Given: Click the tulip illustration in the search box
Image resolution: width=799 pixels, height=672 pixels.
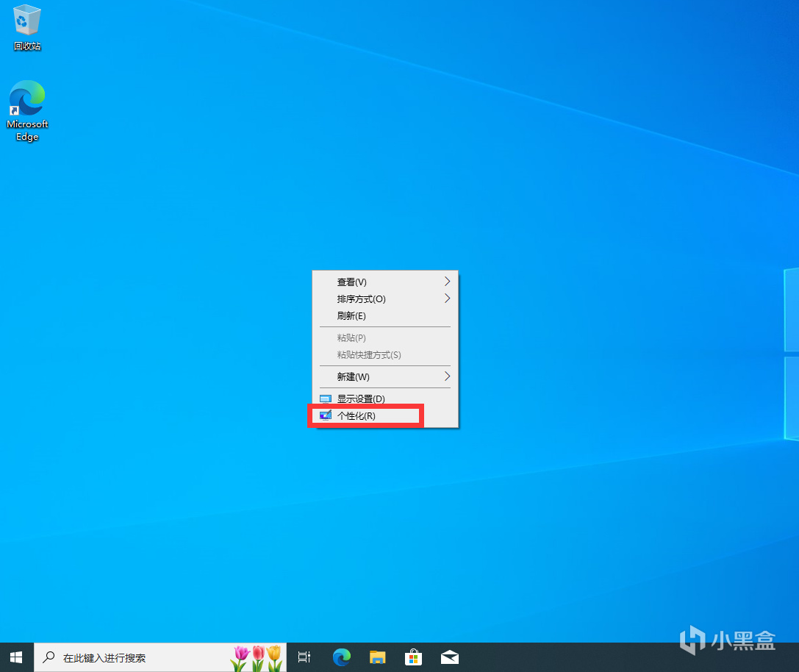Looking at the screenshot, I should [x=257, y=658].
